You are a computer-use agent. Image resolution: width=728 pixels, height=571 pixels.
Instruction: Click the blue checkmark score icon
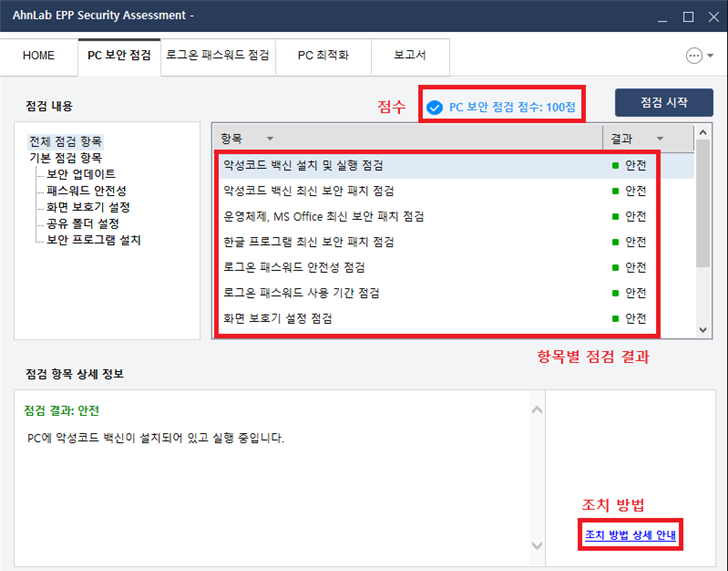pos(434,107)
